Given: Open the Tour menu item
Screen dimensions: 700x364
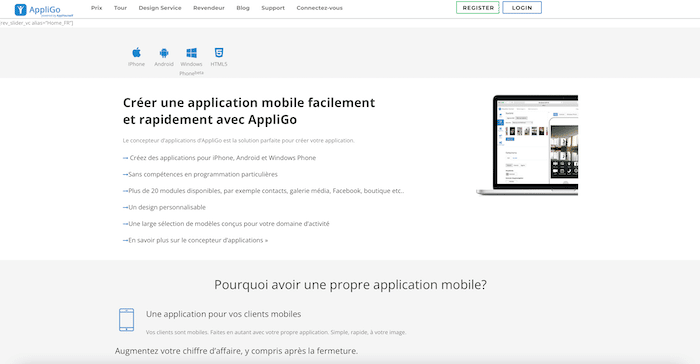Looking at the screenshot, I should 120,8.
